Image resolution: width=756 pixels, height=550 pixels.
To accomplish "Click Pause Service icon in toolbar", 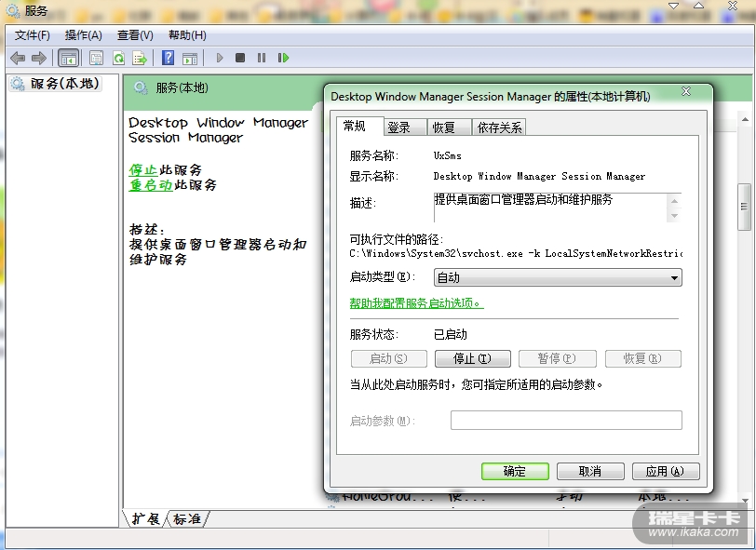I will 262,59.
